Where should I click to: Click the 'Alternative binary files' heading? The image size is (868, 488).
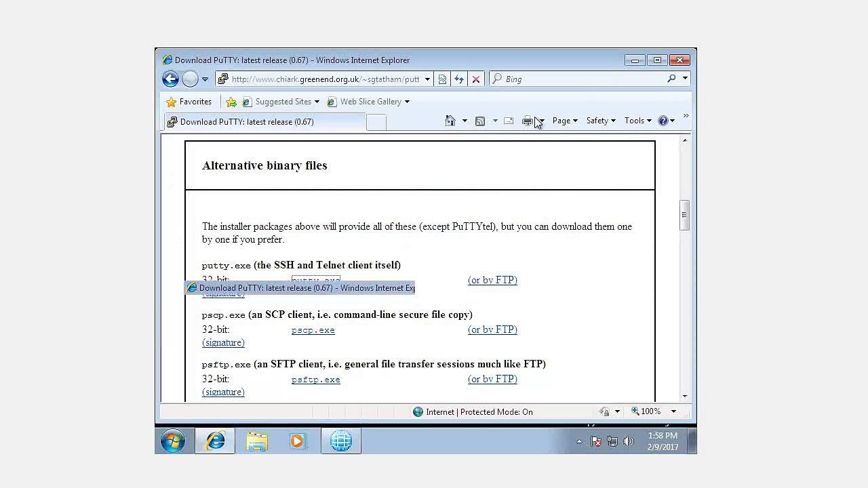pyautogui.click(x=264, y=165)
